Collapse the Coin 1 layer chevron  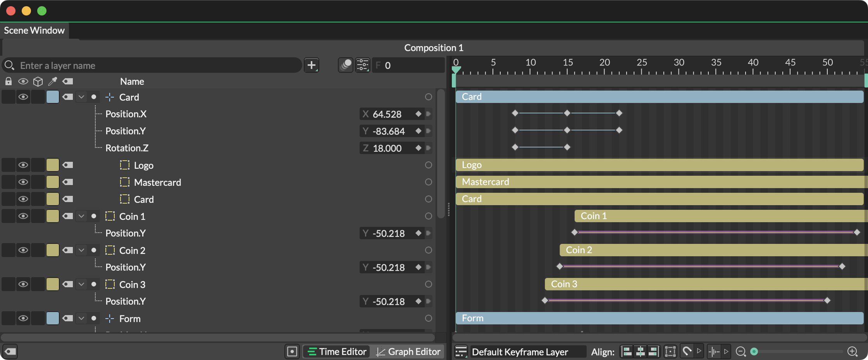click(81, 216)
